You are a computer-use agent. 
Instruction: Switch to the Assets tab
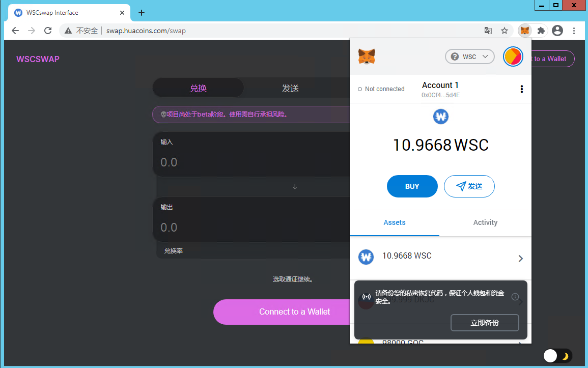pyautogui.click(x=395, y=222)
